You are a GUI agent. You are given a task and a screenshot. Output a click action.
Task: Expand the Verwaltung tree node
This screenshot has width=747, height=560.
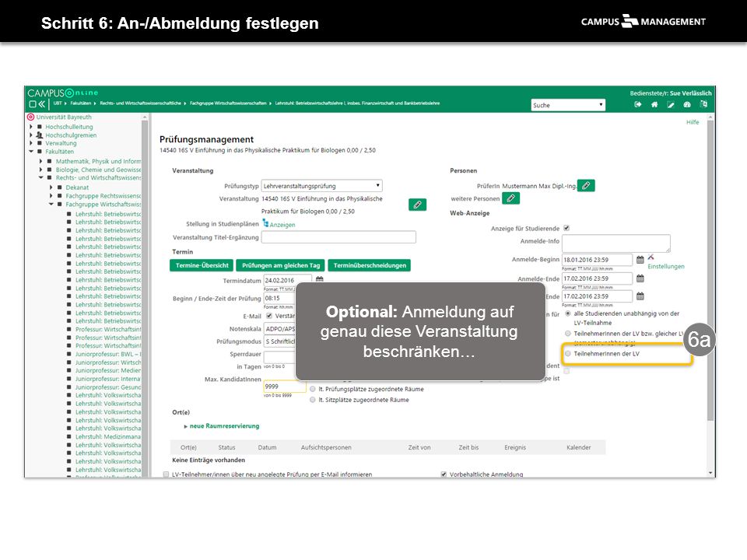point(31,143)
